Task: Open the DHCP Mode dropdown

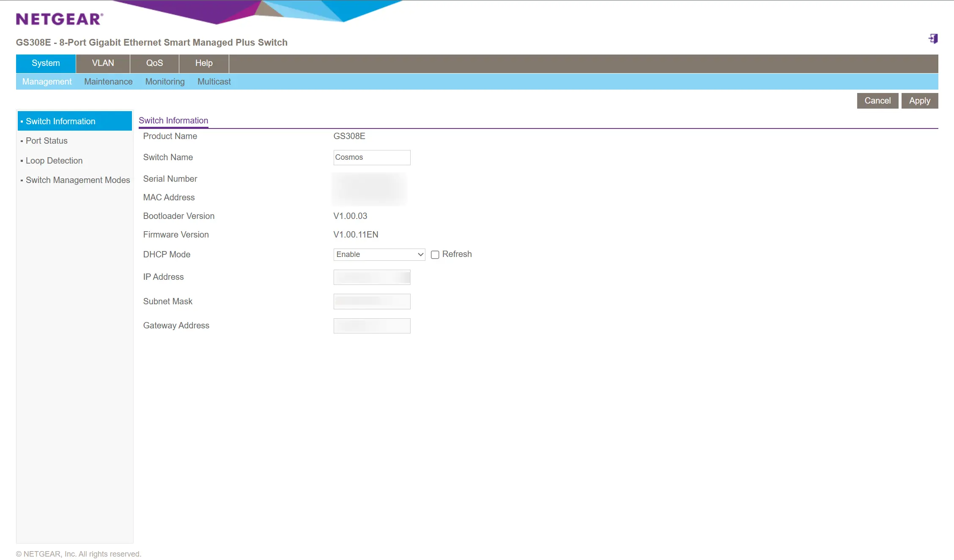Action: click(379, 254)
